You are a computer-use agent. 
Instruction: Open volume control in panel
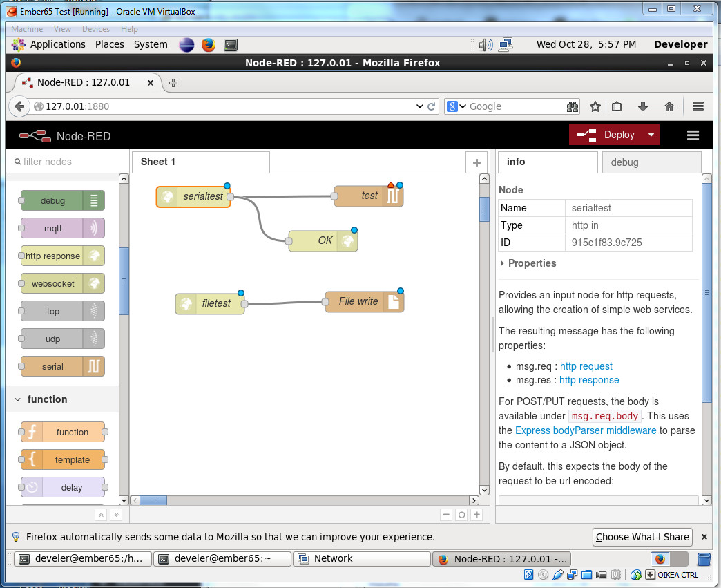pos(485,45)
